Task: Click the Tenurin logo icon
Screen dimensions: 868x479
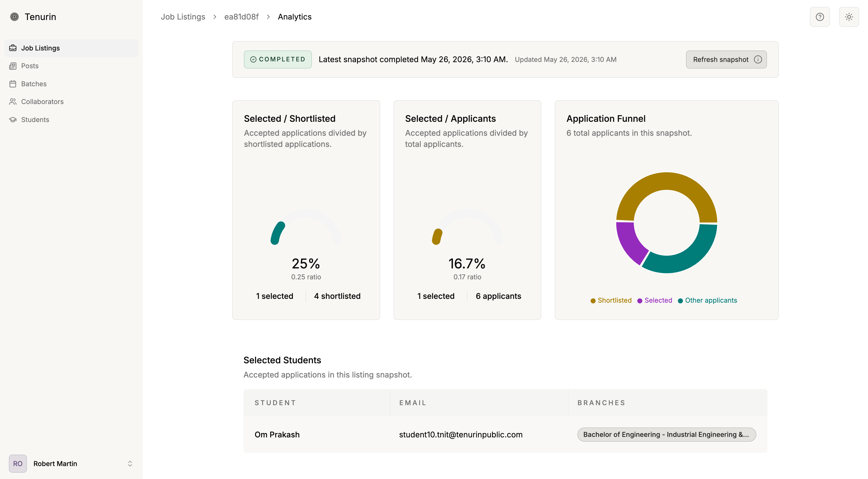Action: tap(14, 16)
